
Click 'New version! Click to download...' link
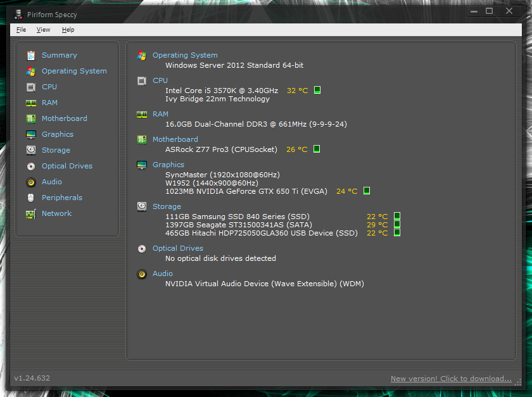[451, 379]
